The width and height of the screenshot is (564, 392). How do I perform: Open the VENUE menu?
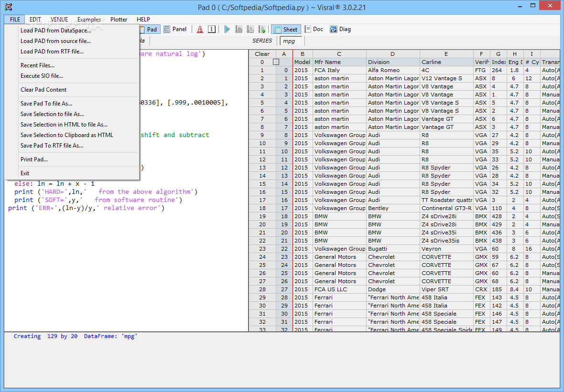(x=59, y=20)
